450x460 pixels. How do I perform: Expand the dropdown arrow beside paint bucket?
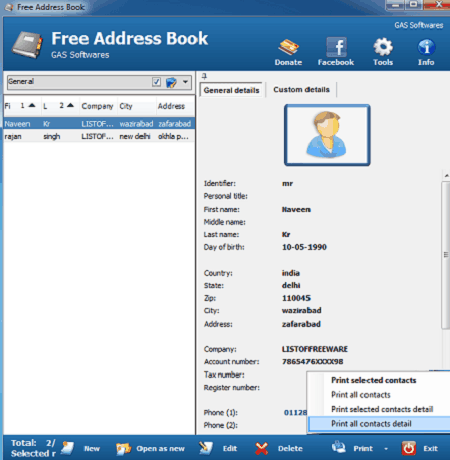point(185,82)
